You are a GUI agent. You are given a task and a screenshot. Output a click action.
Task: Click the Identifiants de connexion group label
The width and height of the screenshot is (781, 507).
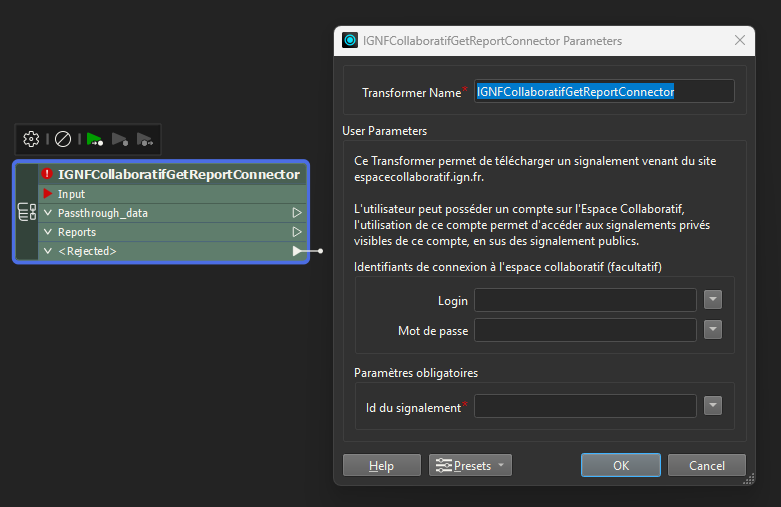tap(508, 267)
